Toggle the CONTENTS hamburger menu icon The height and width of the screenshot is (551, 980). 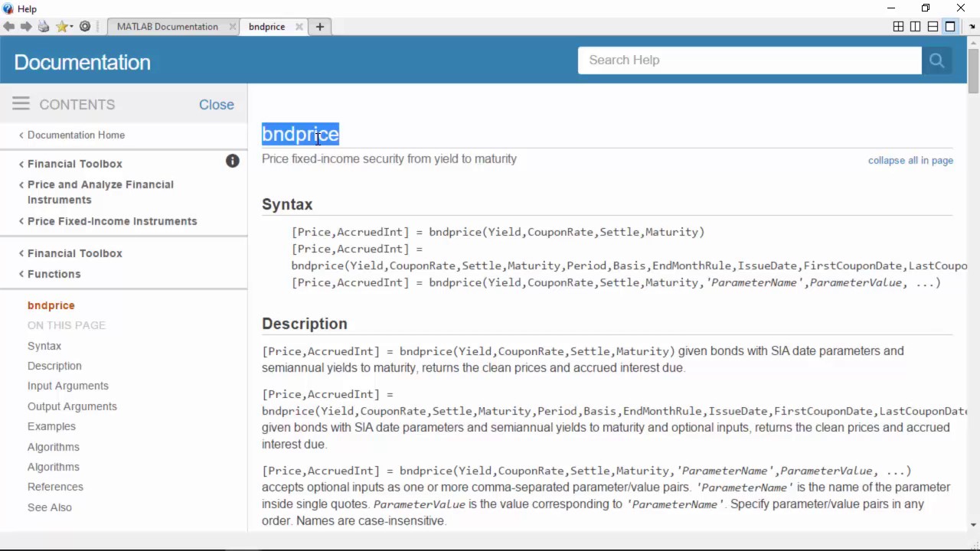pyautogui.click(x=21, y=103)
